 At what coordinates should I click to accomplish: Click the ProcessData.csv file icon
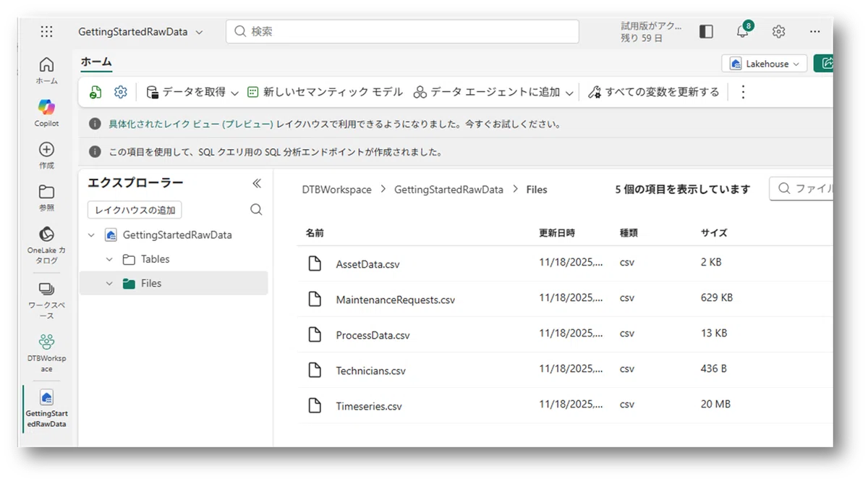(315, 334)
